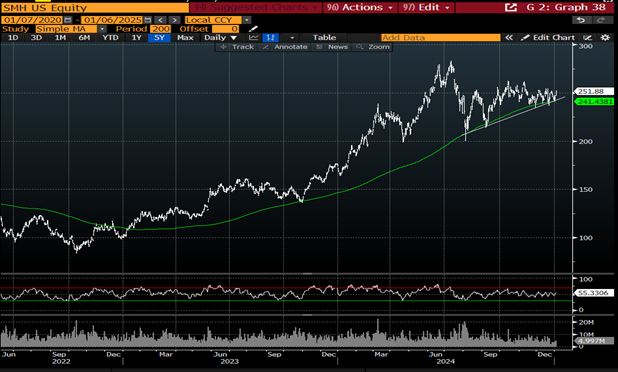This screenshot has height=372, width=618.
Task: Open the Study type dropdown arrow
Action: click(102, 29)
